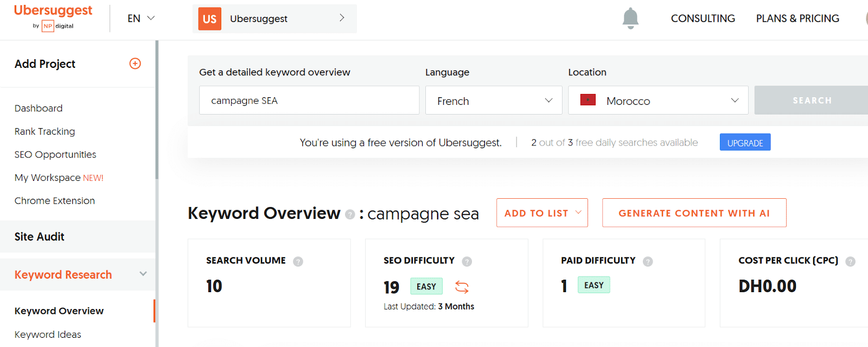The height and width of the screenshot is (347, 868).
Task: Click the SEO difficulty refresh icon
Action: coord(462,287)
